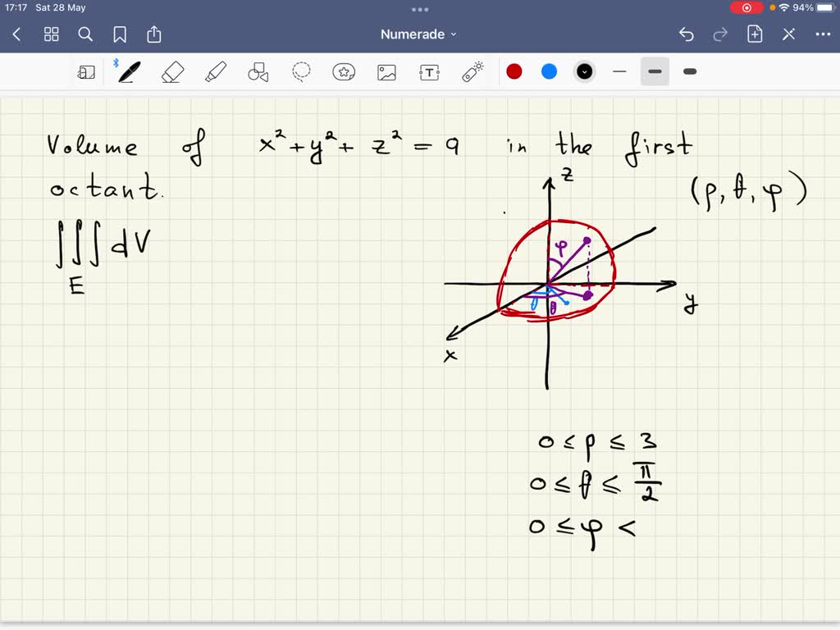The image size is (840, 630).
Task: Open the page thumbnail sidebar
Action: pos(86,71)
